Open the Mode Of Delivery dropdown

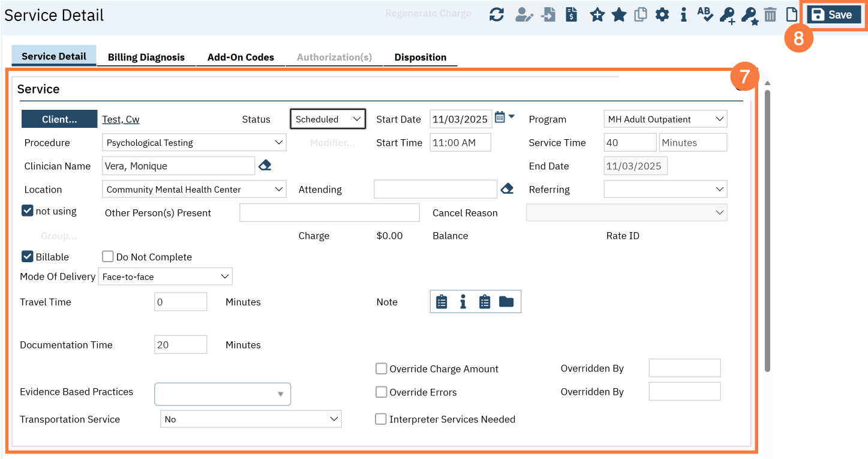pyautogui.click(x=165, y=277)
